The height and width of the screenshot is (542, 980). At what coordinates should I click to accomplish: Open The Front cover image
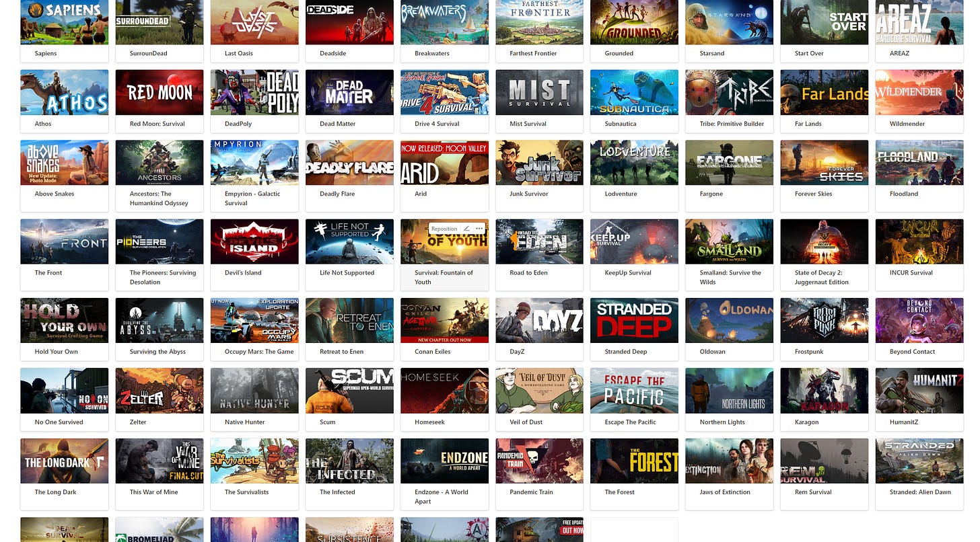pos(65,241)
